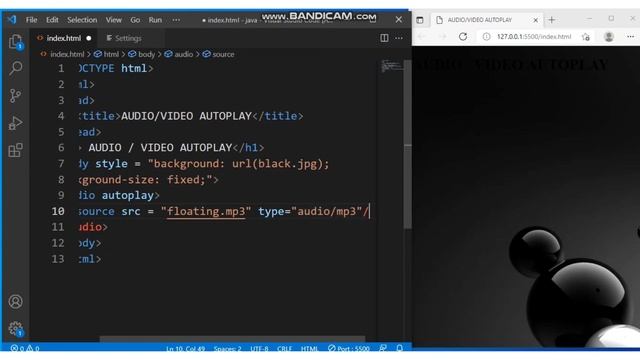Open the Extensions view
Viewport: 640px width, 360px height.
click(16, 150)
